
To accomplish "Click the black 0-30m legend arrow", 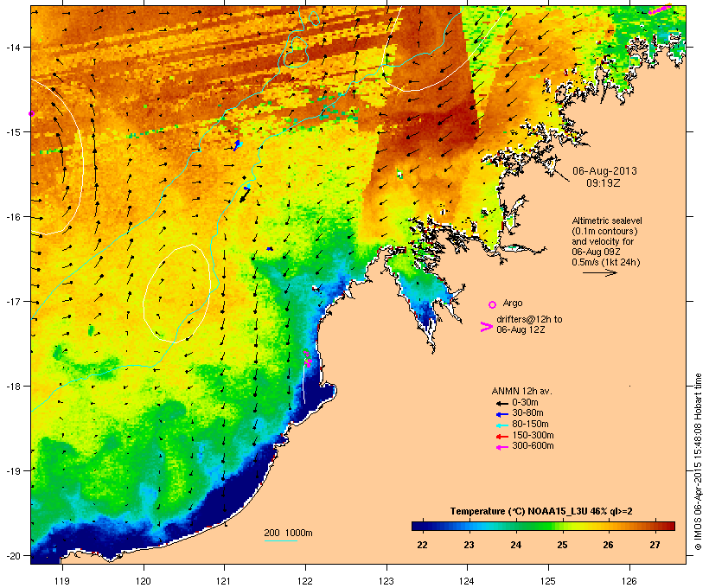I will click(x=501, y=403).
